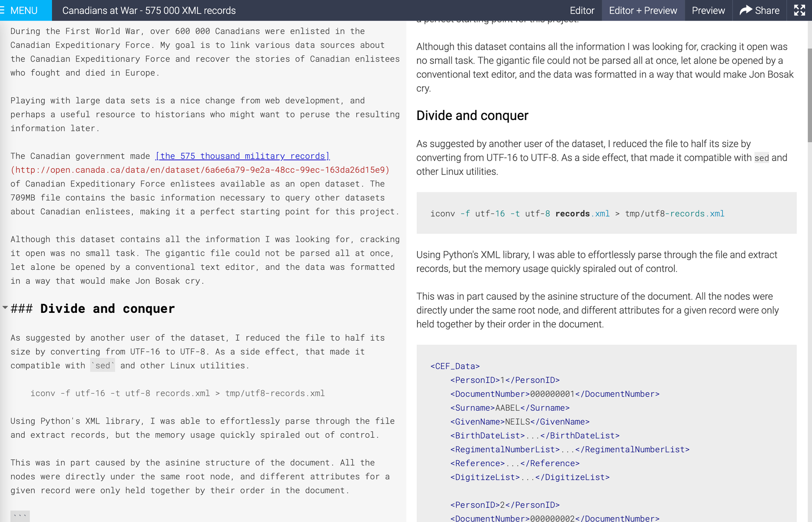Image resolution: width=812 pixels, height=522 pixels.
Task: Click 'This was in part caused' in editor
Action: (x=200, y=476)
